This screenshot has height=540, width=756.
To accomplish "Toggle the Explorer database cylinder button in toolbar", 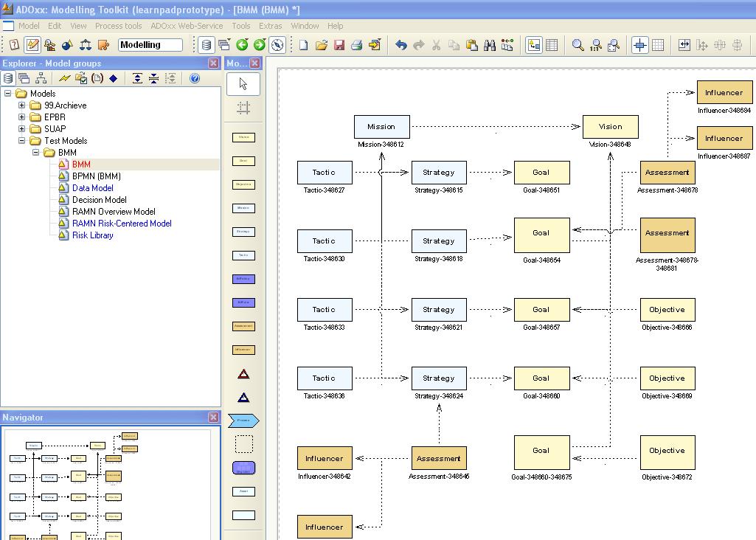I will (x=207, y=45).
